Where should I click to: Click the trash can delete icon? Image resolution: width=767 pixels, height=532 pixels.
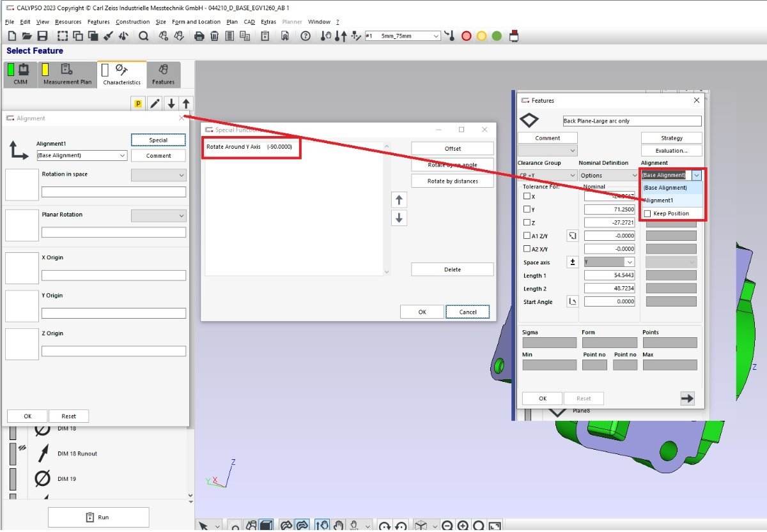point(215,36)
